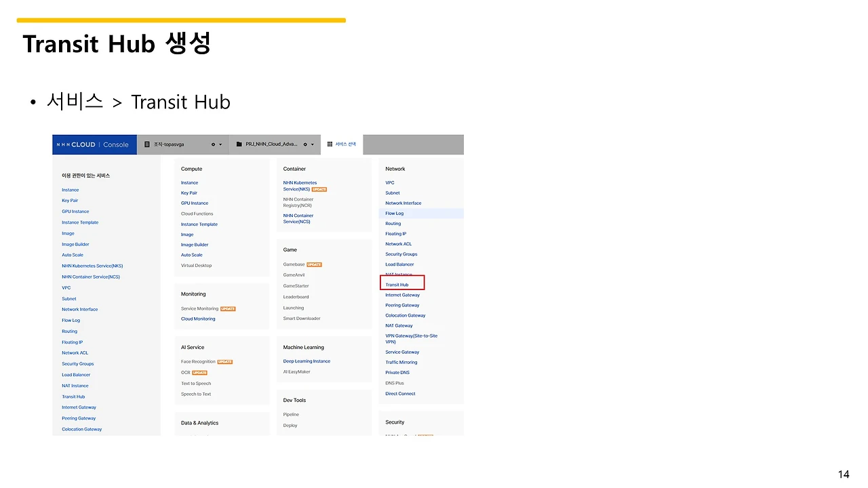
Task: Open Instance under Compute section
Action: tap(190, 183)
